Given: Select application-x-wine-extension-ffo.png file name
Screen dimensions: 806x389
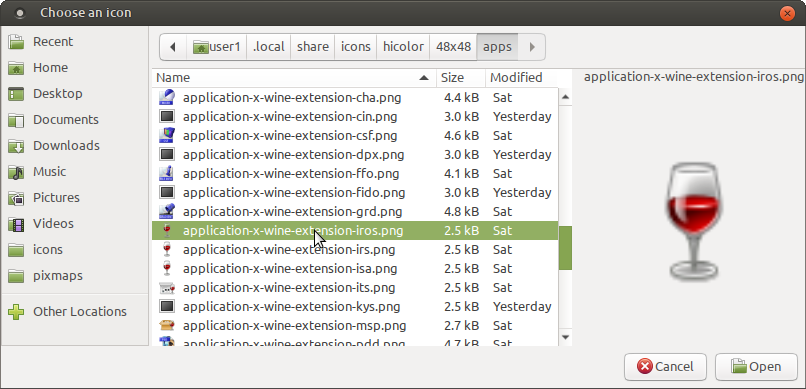Looking at the screenshot, I should [291, 173].
